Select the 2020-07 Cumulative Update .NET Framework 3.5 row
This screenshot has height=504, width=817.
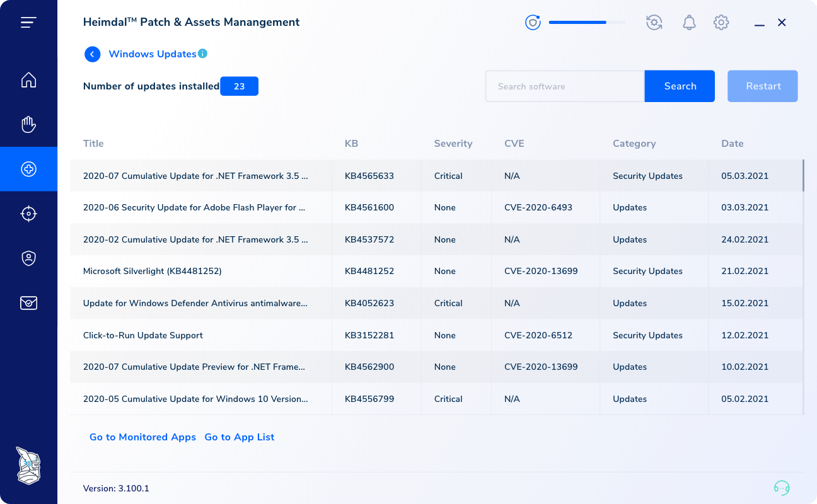point(436,176)
